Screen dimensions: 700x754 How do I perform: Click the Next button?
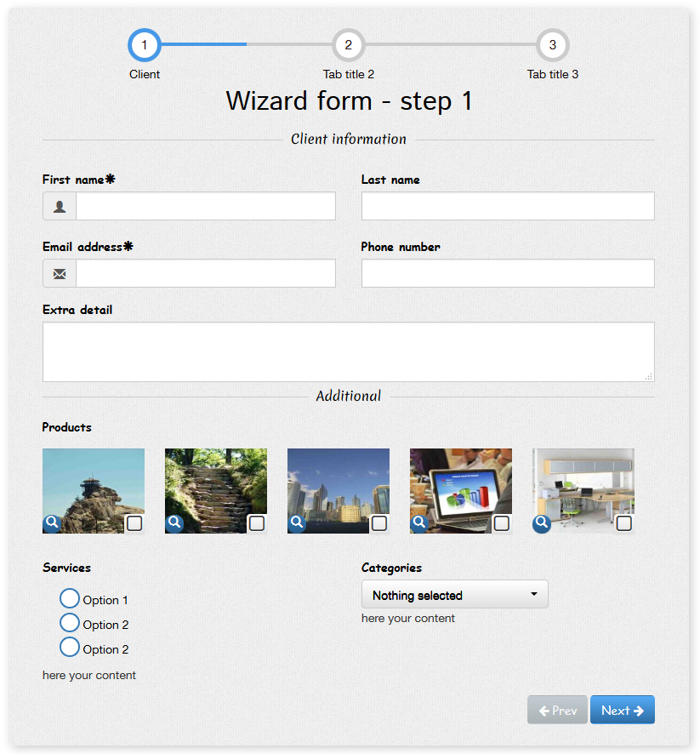pos(623,709)
